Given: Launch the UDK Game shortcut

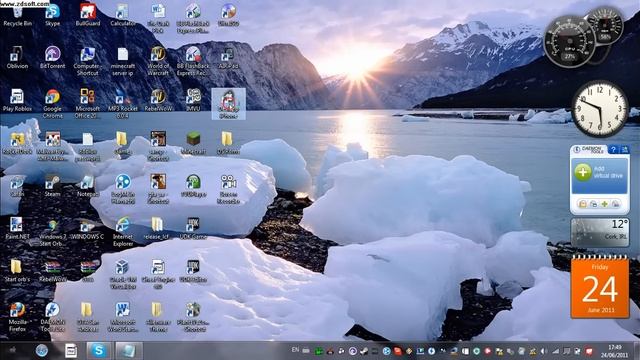Looking at the screenshot, I should click(x=193, y=228).
